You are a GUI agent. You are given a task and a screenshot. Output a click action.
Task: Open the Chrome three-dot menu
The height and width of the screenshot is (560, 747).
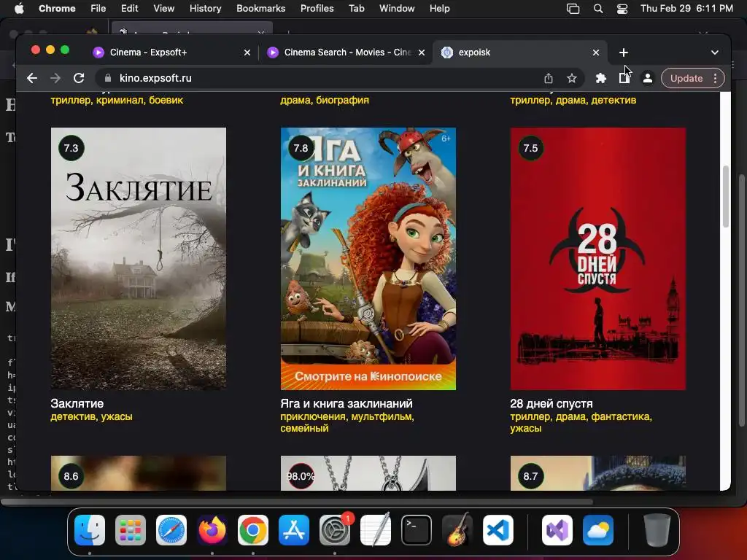tap(715, 78)
